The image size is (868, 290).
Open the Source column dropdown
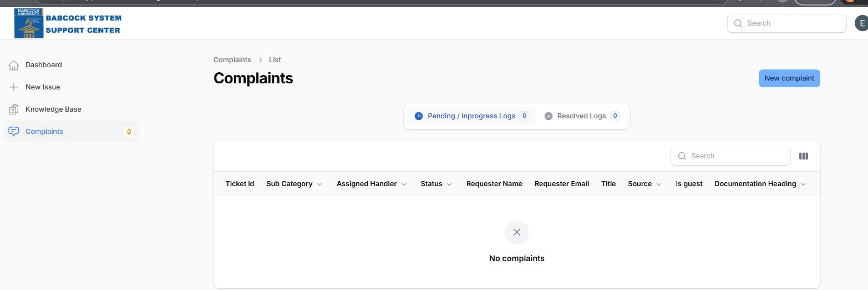659,184
